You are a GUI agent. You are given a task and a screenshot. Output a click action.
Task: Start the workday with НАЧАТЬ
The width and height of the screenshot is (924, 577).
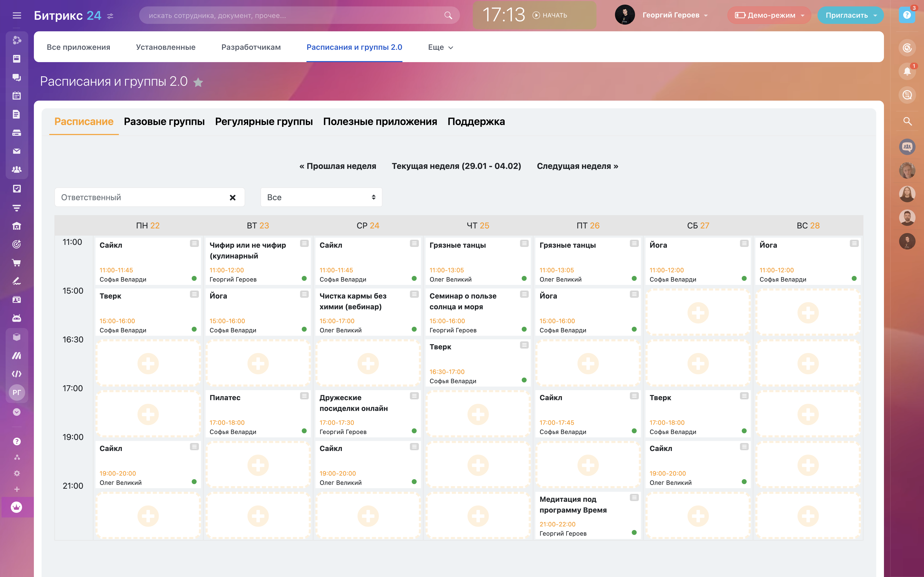[550, 15]
